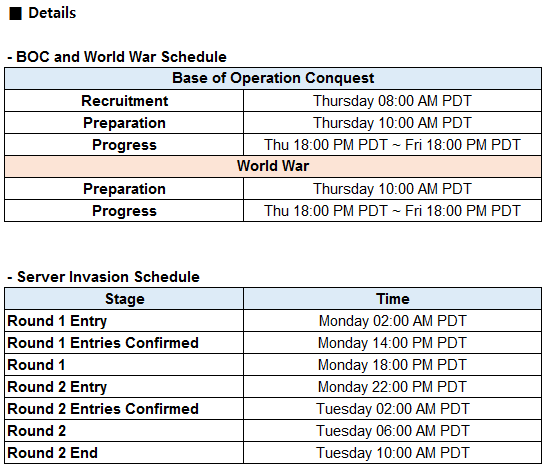Click the black square Details bullet icon
The height and width of the screenshot is (470, 547).
tap(15, 14)
